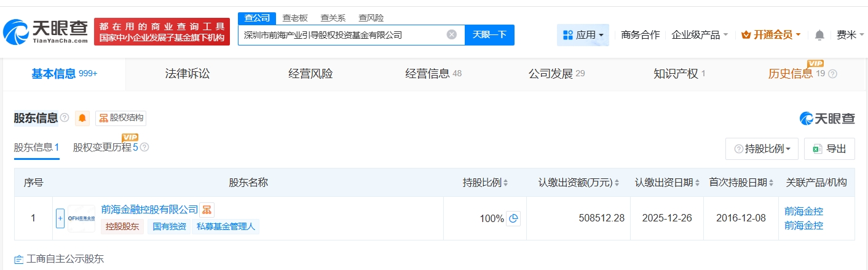The width and height of the screenshot is (868, 270).
Task: Switch to the 法律诉讼 tab
Action: (187, 74)
